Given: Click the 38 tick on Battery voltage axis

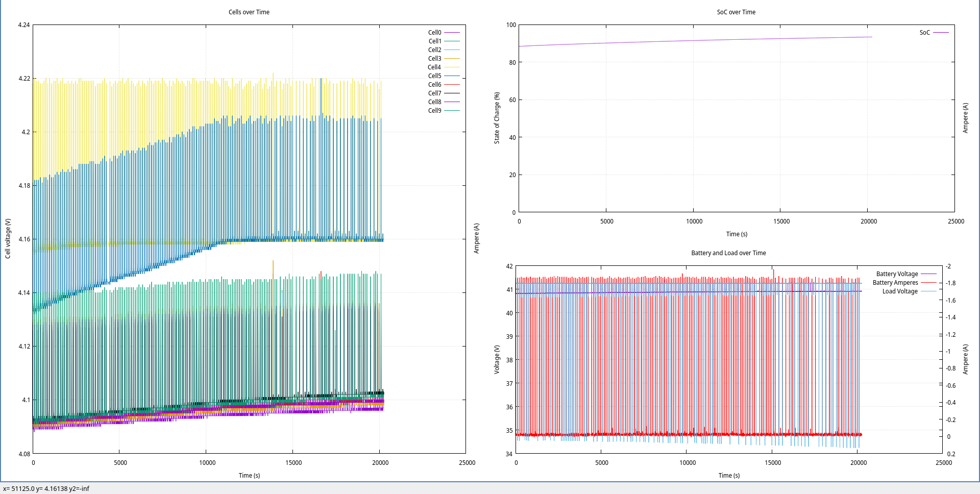Looking at the screenshot, I should click(x=509, y=360).
